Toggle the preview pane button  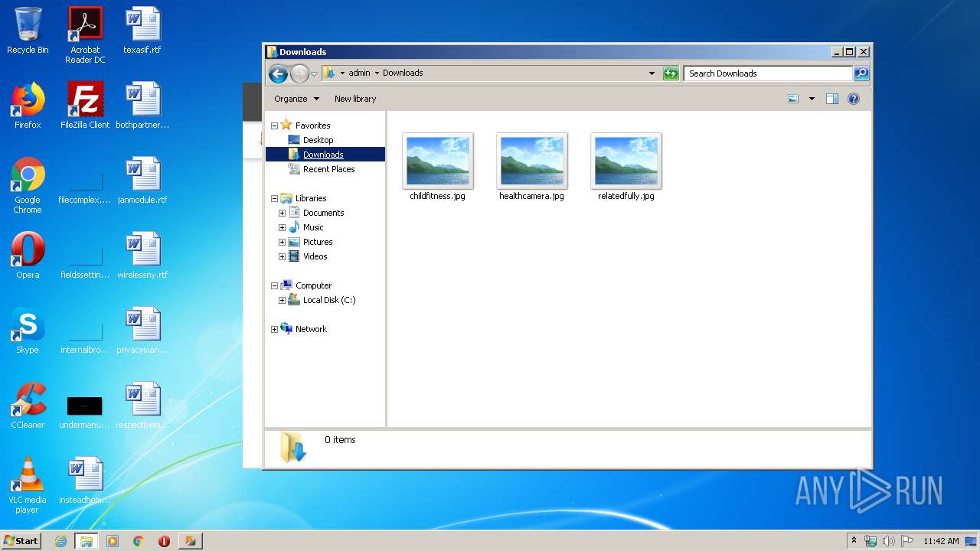tap(832, 99)
